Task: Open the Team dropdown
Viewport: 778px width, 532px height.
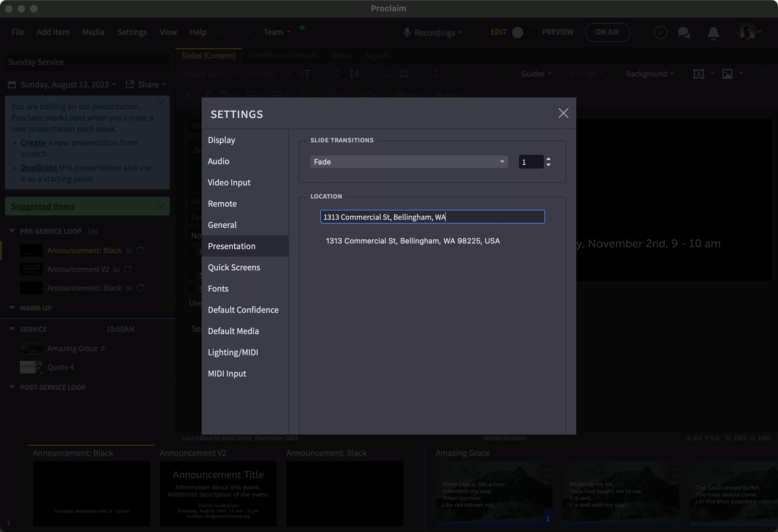Action: click(277, 32)
